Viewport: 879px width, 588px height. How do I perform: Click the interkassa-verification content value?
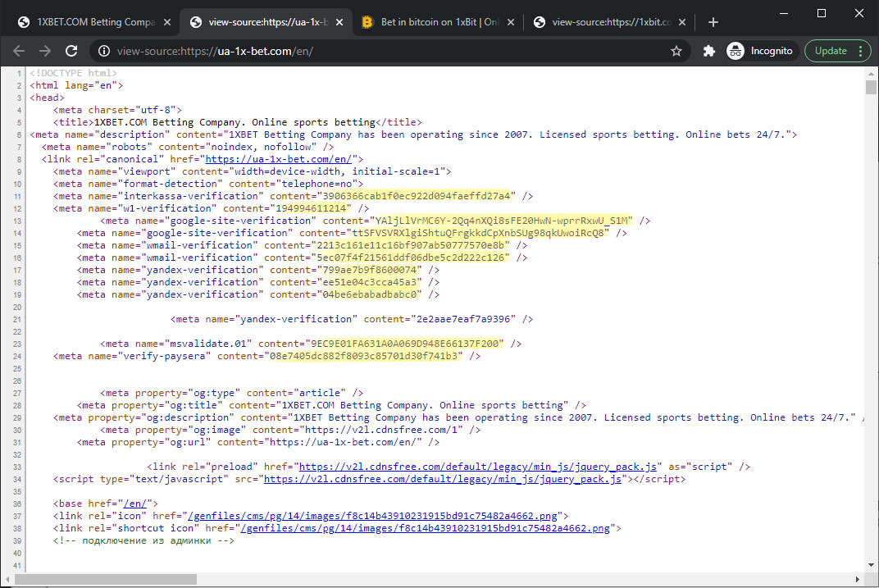(x=417, y=196)
